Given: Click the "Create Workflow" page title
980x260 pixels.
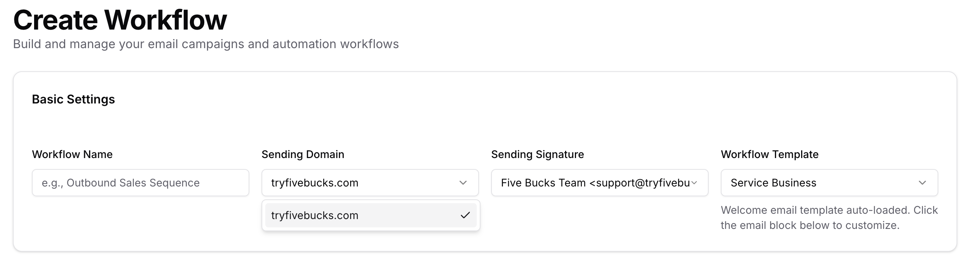Looking at the screenshot, I should [120, 20].
